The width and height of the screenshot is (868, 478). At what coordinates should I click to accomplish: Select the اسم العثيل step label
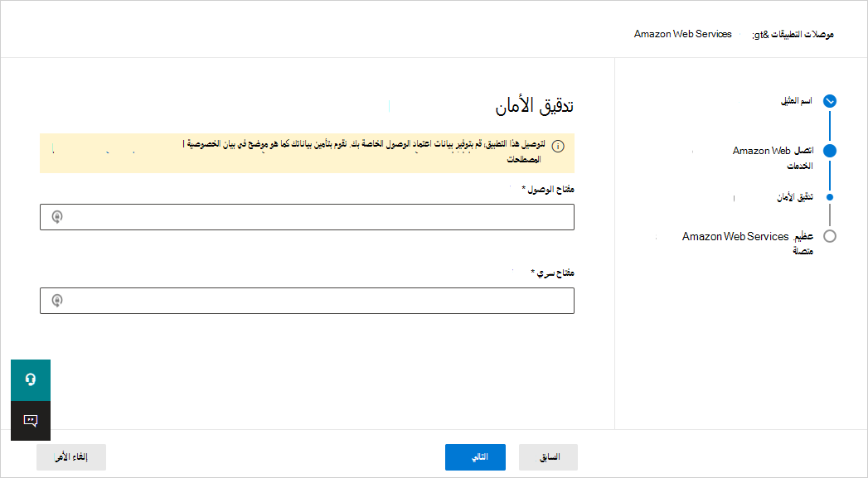[x=801, y=101]
